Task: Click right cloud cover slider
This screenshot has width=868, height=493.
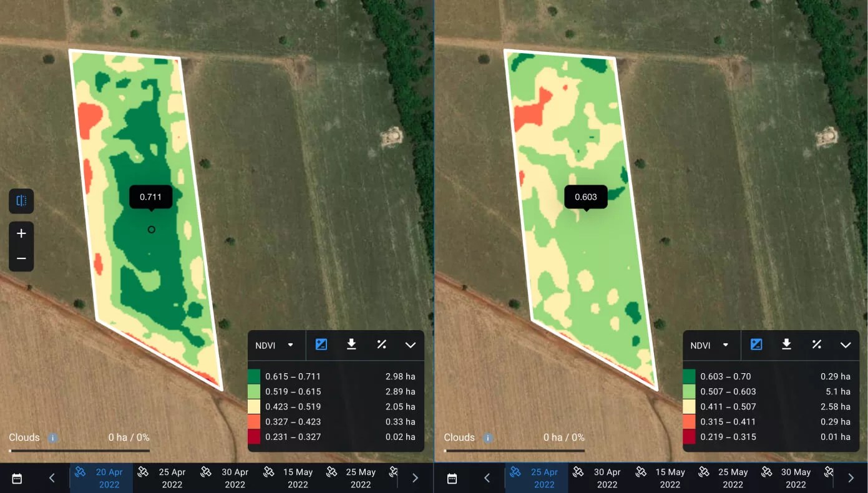Action: [514, 451]
